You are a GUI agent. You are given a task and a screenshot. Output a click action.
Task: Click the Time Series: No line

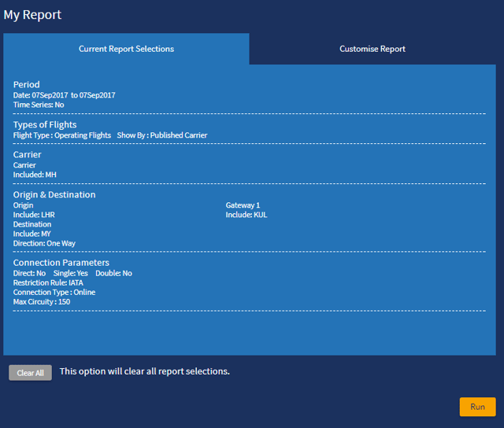39,105
